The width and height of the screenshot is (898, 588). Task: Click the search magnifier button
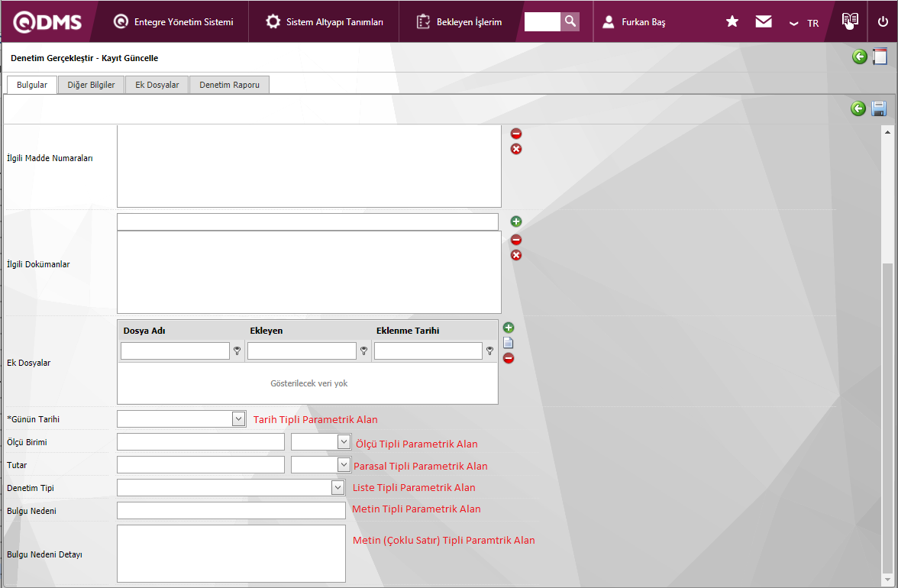point(570,21)
